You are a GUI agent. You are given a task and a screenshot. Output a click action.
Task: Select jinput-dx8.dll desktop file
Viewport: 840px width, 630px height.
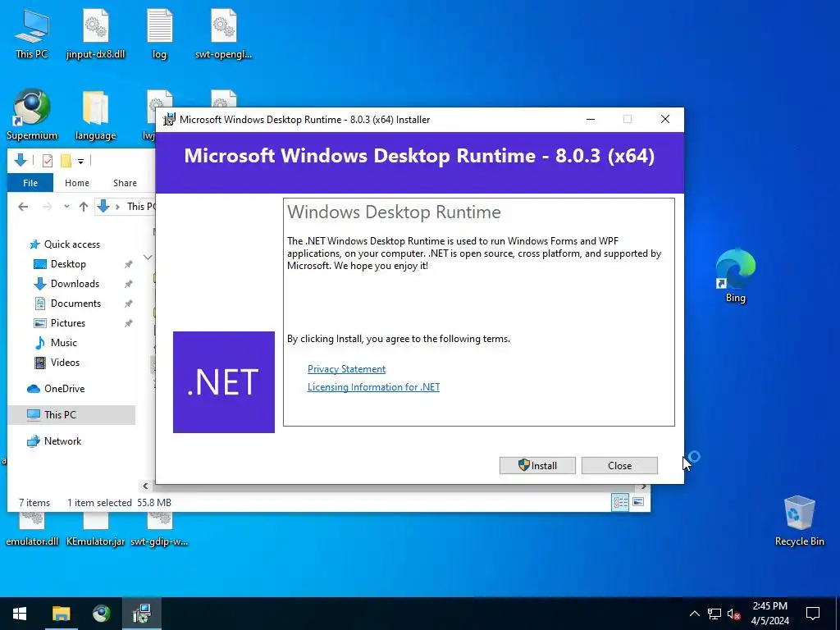pyautogui.click(x=95, y=33)
